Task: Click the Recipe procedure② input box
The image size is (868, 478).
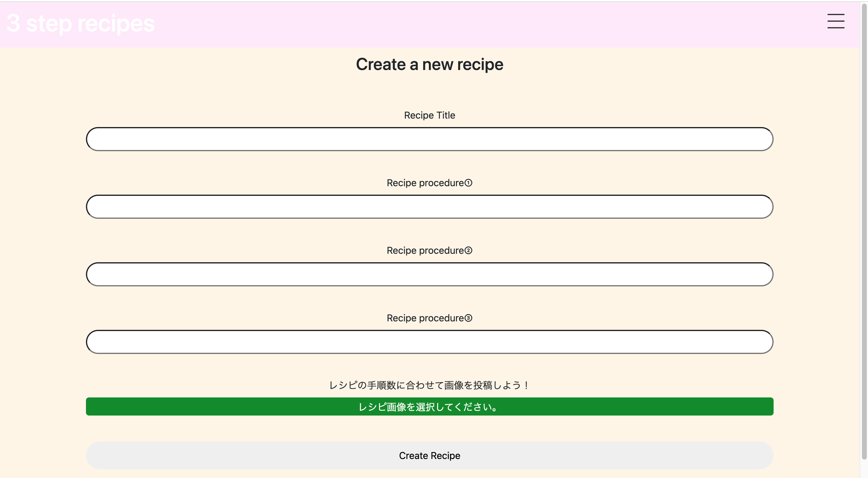Action: coord(429,274)
